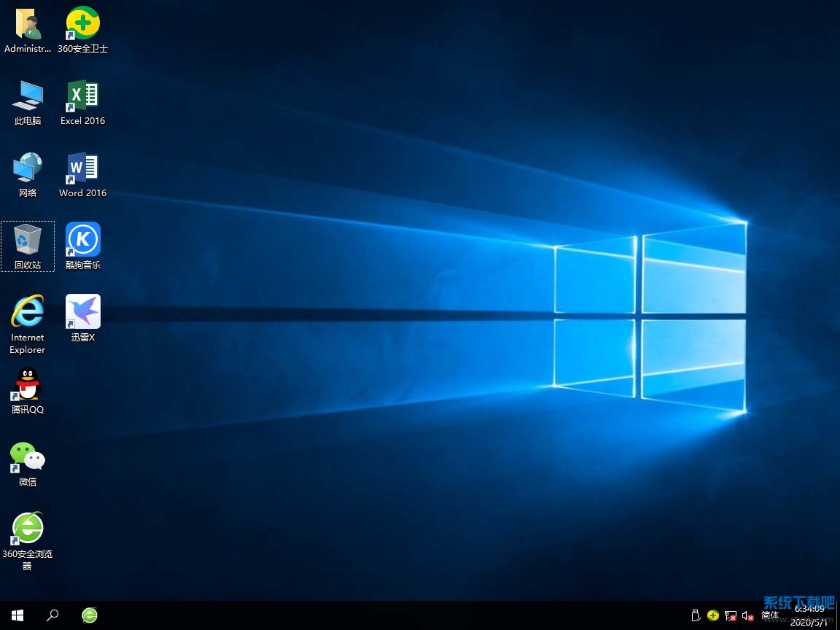Image resolution: width=840 pixels, height=630 pixels.
Task: Click the USB safely remove tray icon
Action: 696,615
